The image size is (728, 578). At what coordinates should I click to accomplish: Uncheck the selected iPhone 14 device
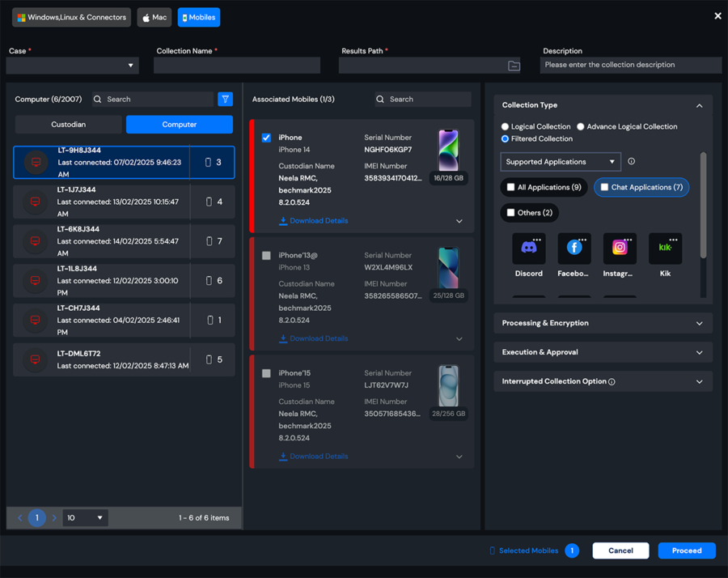click(266, 138)
